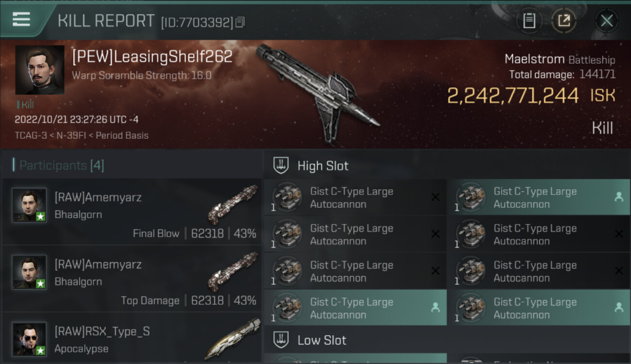Click the clipboard report icon

pyautogui.click(x=529, y=21)
